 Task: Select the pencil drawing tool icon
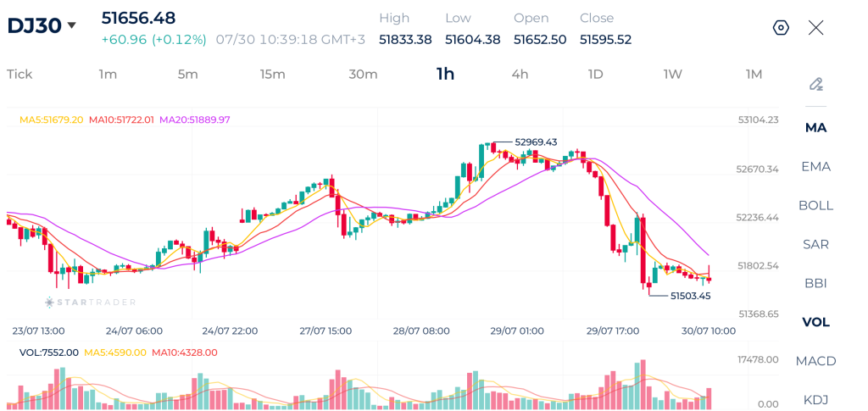[816, 84]
